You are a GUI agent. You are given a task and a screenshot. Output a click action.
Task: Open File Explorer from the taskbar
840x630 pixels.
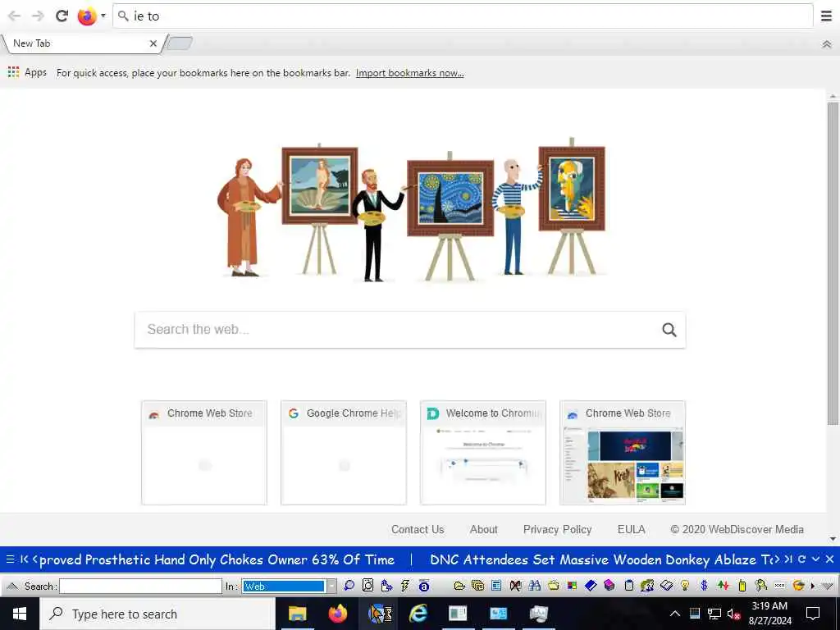point(297,614)
